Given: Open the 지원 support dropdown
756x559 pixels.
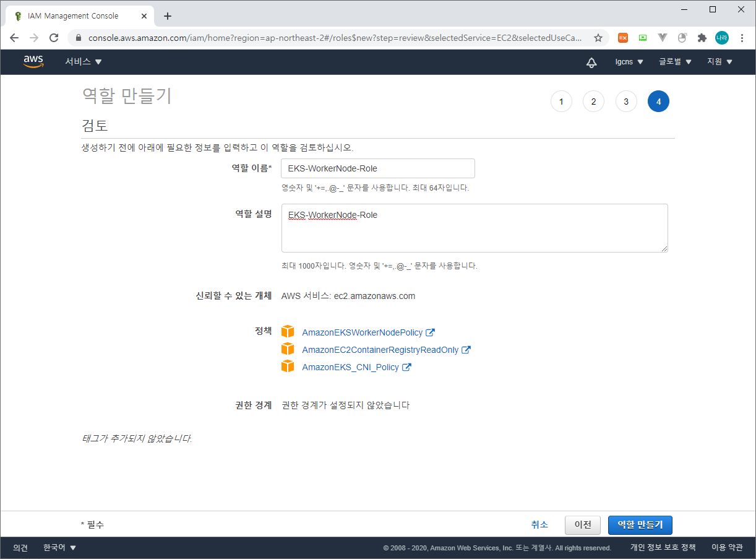Looking at the screenshot, I should tap(719, 62).
